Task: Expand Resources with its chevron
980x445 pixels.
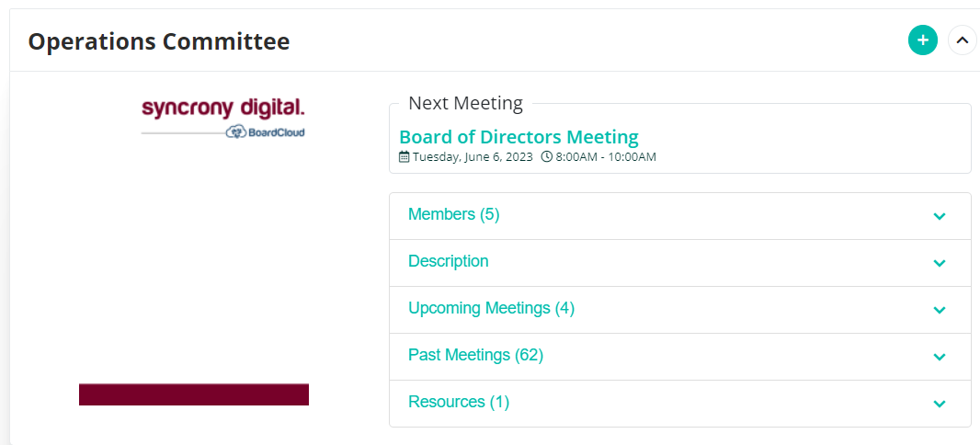Action: pyautogui.click(x=939, y=404)
